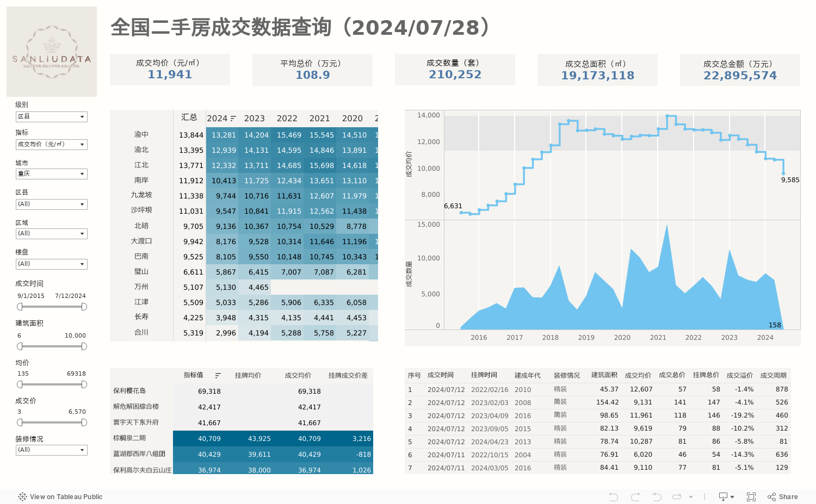The image size is (816, 504).
Task: Click the Share button label
Action: [788, 497]
